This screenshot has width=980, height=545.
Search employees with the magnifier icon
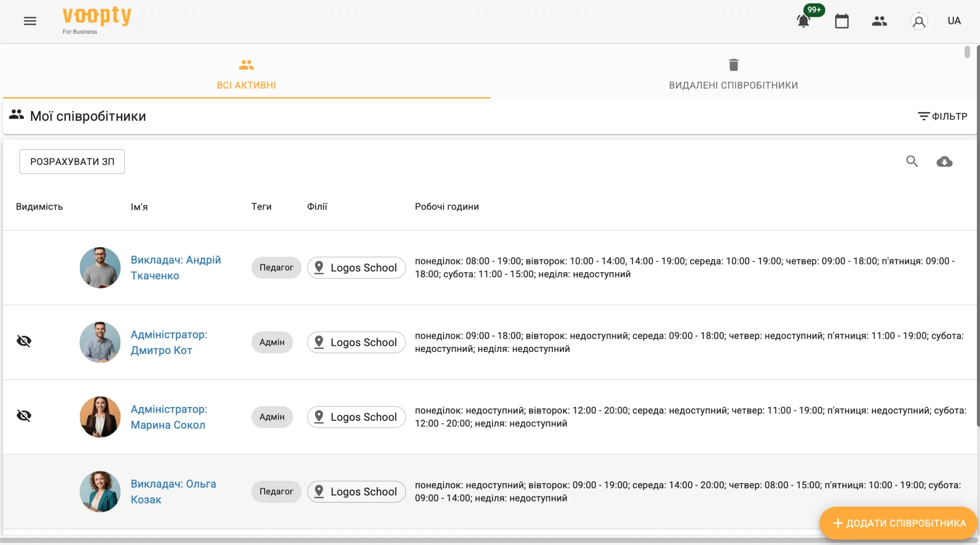(x=912, y=161)
